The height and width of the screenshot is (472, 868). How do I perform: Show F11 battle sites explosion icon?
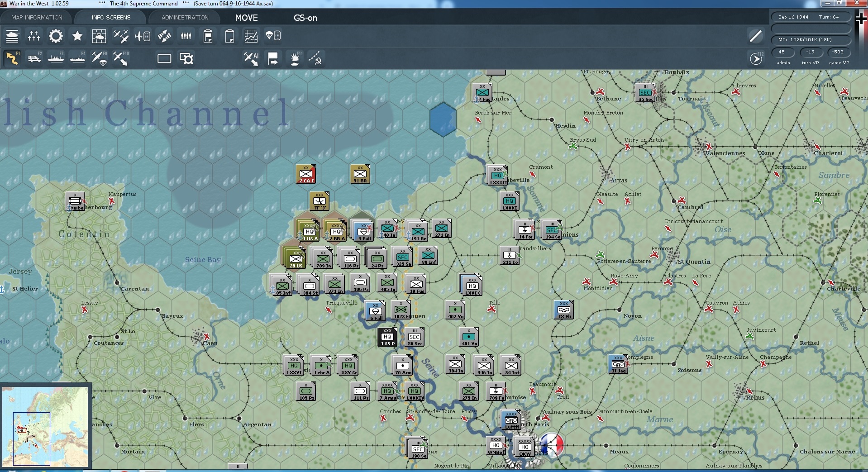click(x=295, y=58)
